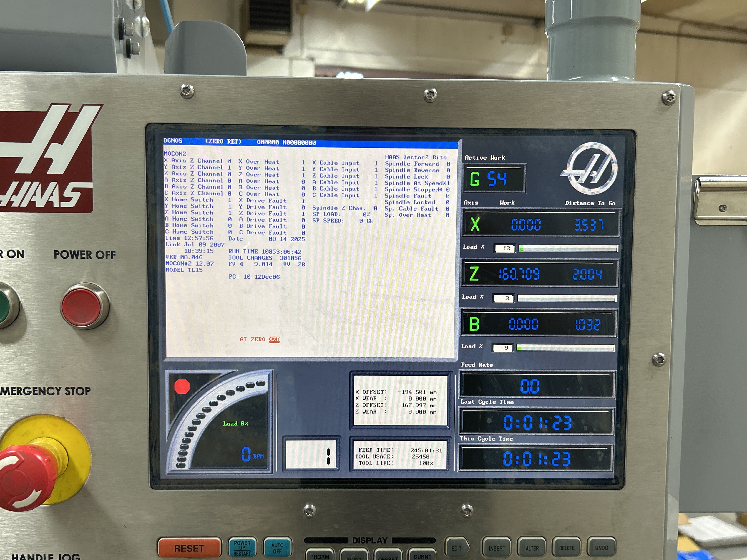Image resolution: width=747 pixels, height=560 pixels.
Task: Click the Spindle Forward bit row
Action: pos(417,164)
